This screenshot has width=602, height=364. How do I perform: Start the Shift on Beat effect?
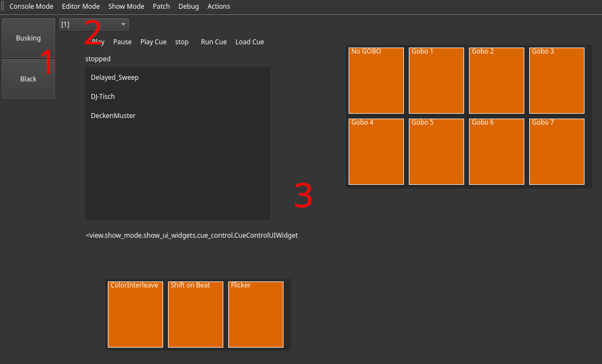195,314
